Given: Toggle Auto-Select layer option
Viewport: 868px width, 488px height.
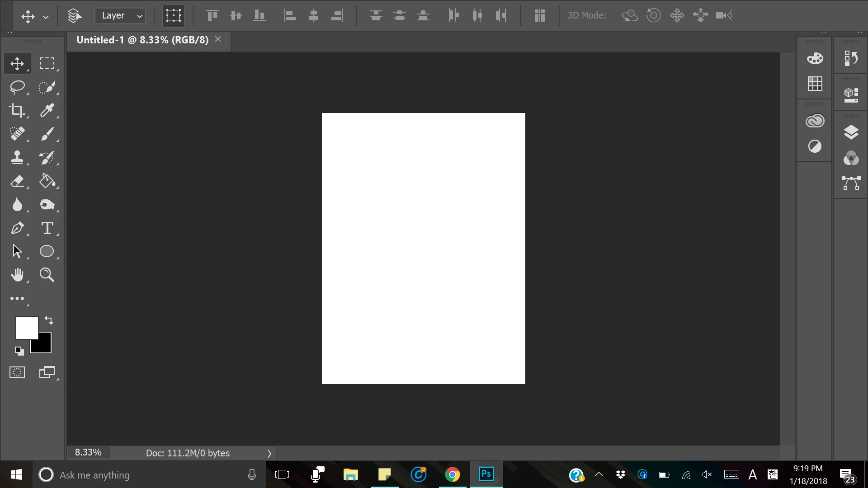Looking at the screenshot, I should tap(75, 16).
